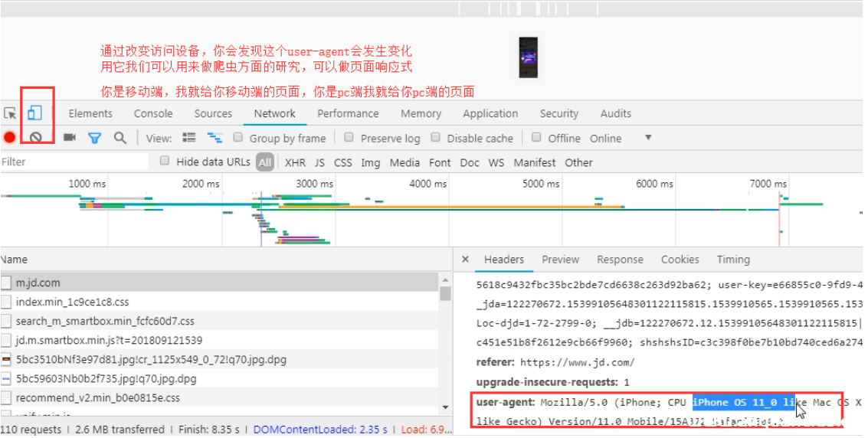Switch to the Sources tab
868x438 pixels.
(x=213, y=113)
